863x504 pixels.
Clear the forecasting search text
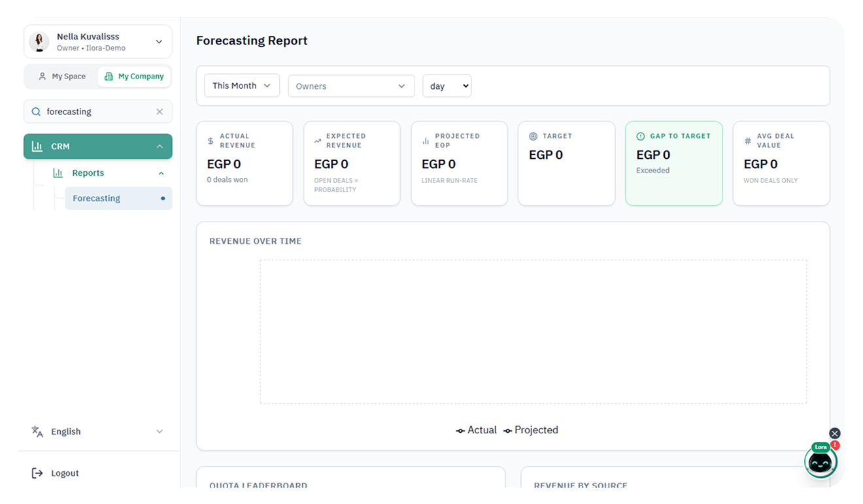(x=160, y=112)
